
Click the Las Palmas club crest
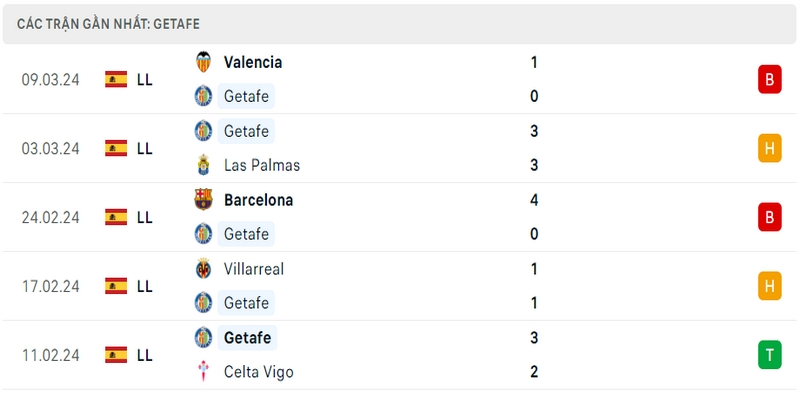(x=204, y=165)
